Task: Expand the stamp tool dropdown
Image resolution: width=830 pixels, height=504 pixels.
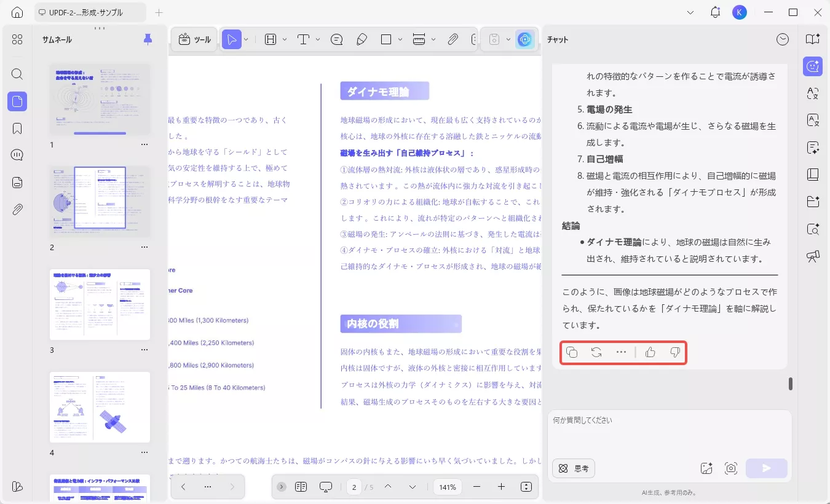Action: point(509,39)
